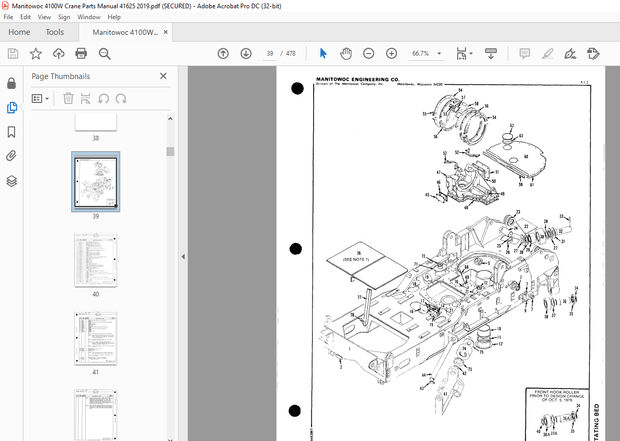Click the thumbnails panel scrollbar thumb

(170, 151)
